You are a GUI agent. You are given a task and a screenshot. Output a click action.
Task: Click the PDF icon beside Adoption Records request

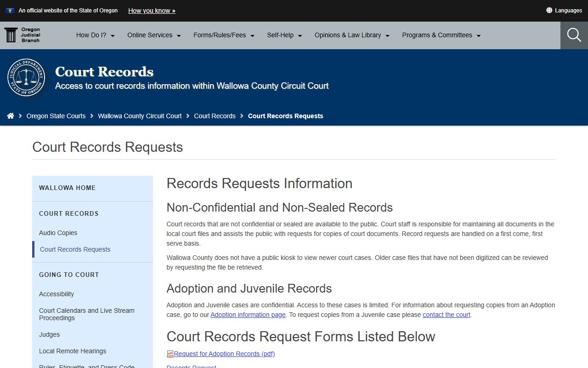coord(170,354)
